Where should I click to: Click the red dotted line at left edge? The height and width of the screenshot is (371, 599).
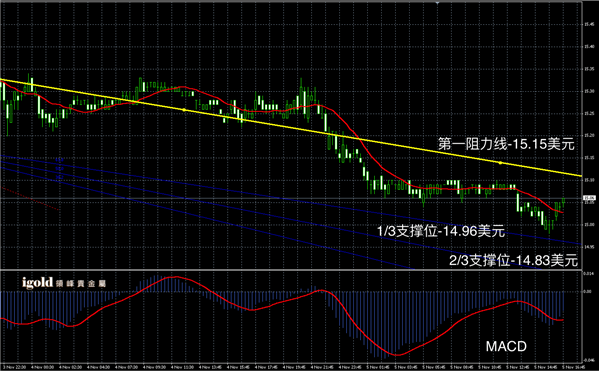coord(30,198)
